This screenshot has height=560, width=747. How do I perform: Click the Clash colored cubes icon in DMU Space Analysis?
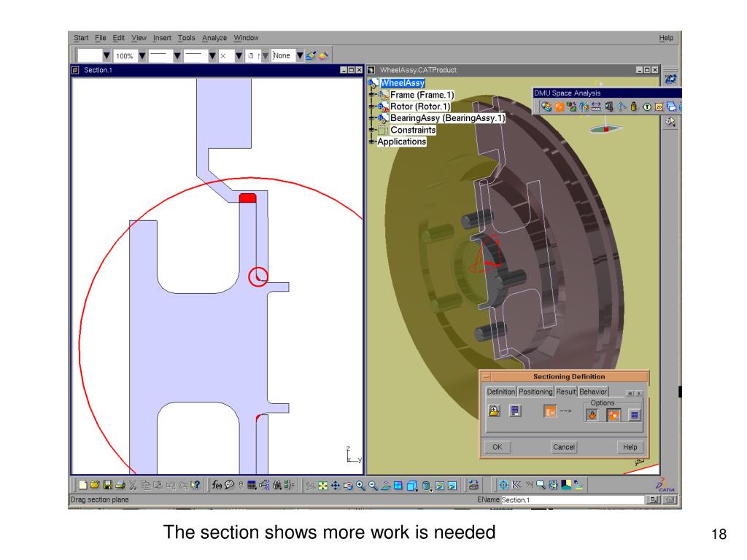(x=571, y=106)
